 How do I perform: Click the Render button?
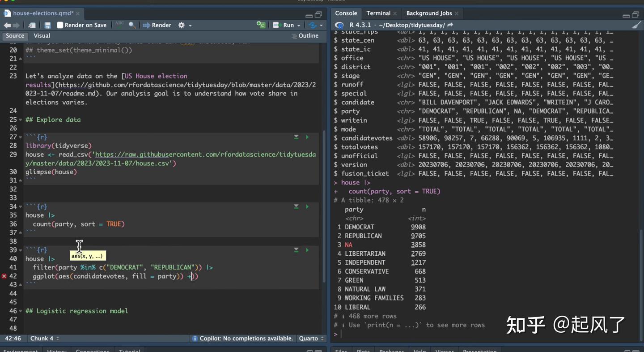(157, 25)
